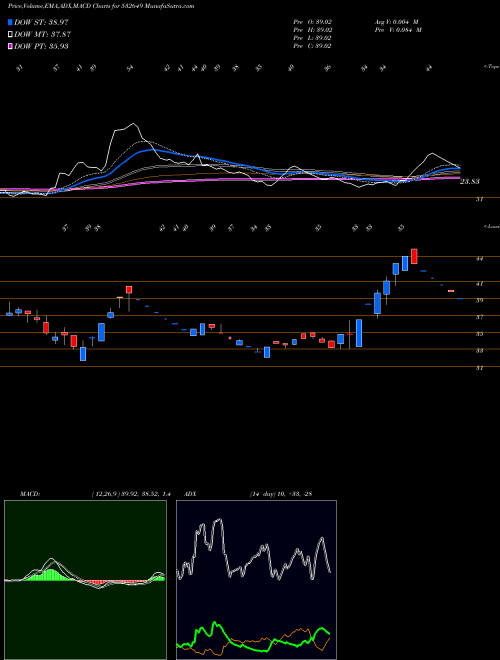The width and height of the screenshot is (500, 660).
Task: Click the 41 price axis label
Action: [x=479, y=284]
